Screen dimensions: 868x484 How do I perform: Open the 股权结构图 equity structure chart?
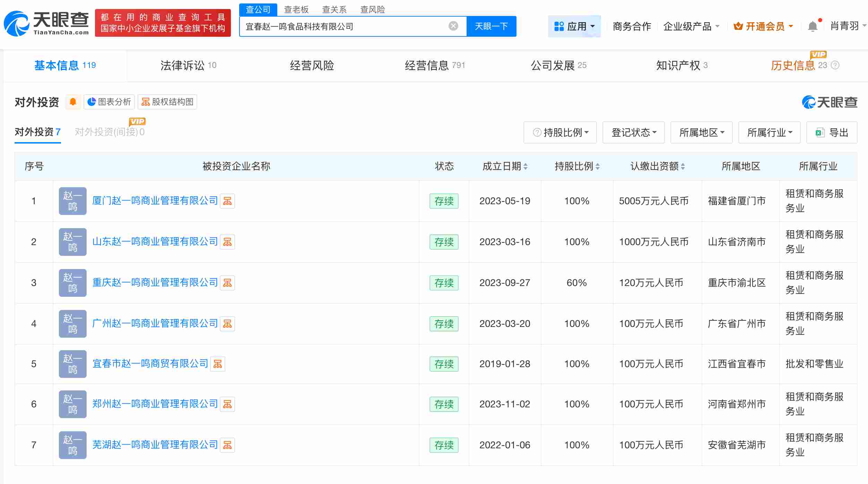[167, 102]
